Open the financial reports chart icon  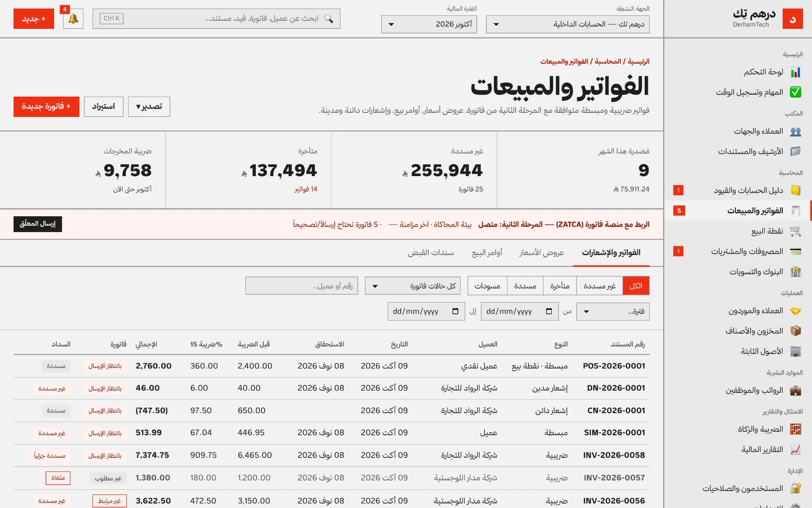click(x=795, y=450)
